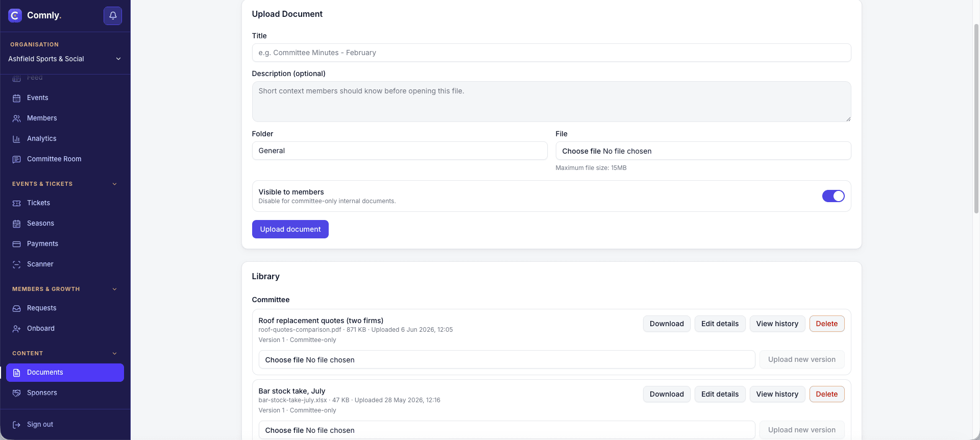This screenshot has height=440, width=980.
Task: Go to Tickets page
Action: 65,203
